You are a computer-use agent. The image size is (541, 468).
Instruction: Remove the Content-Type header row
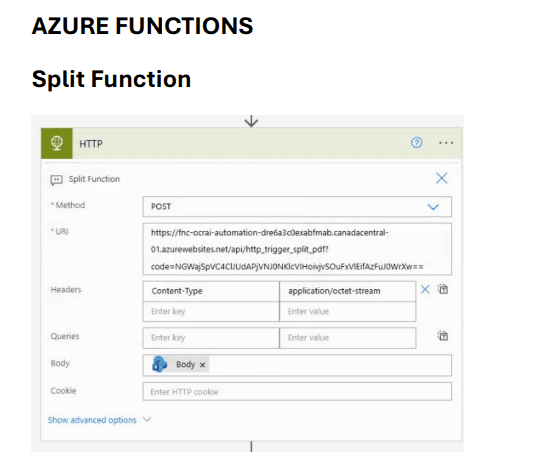point(425,289)
